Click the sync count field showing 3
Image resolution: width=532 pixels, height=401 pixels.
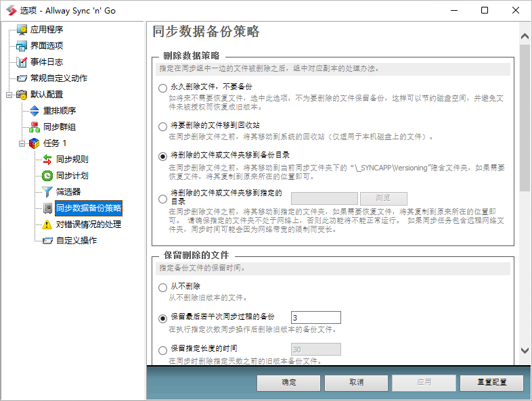tap(316, 318)
